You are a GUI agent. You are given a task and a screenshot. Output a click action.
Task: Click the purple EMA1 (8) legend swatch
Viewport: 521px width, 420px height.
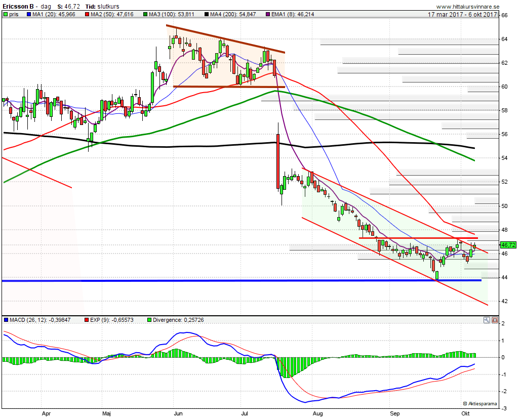coord(268,14)
